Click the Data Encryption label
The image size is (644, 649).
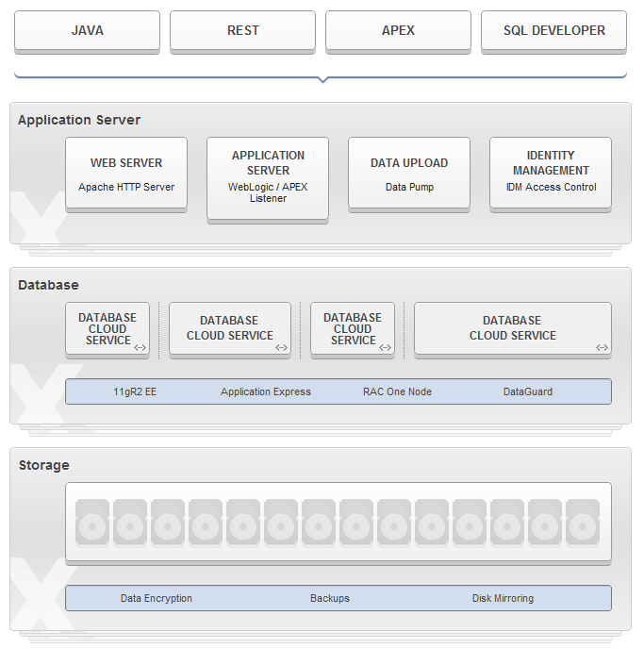pyautogui.click(x=157, y=598)
